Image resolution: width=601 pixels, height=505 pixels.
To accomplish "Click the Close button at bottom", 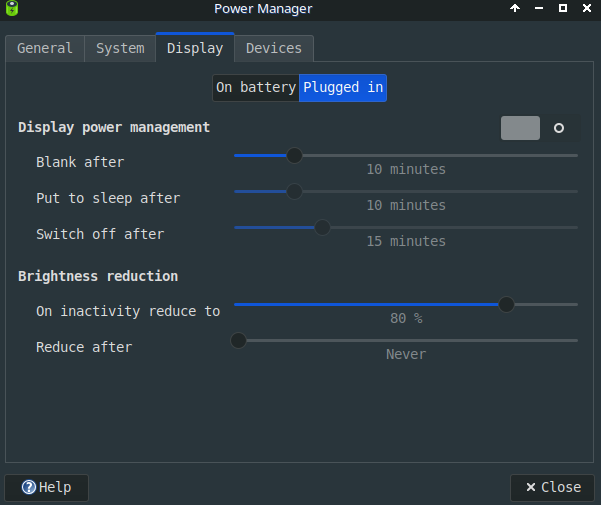I will click(553, 487).
